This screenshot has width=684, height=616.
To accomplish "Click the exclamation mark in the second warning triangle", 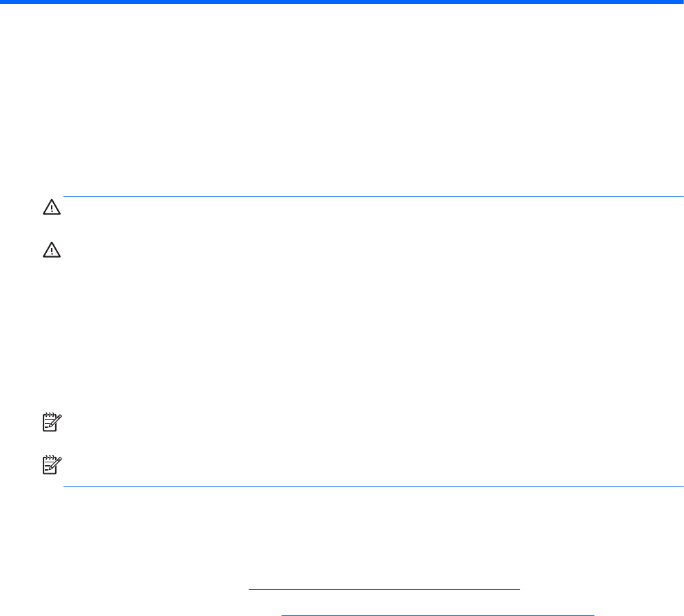I will pos(52,254).
